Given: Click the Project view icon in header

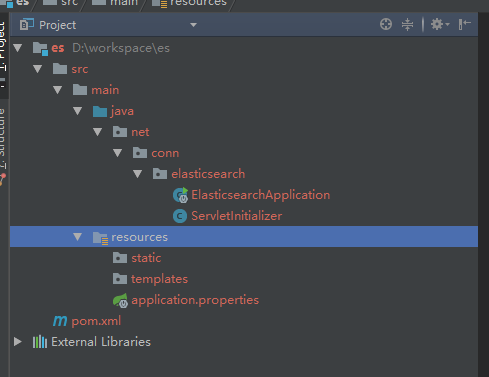Looking at the screenshot, I should (x=27, y=25).
